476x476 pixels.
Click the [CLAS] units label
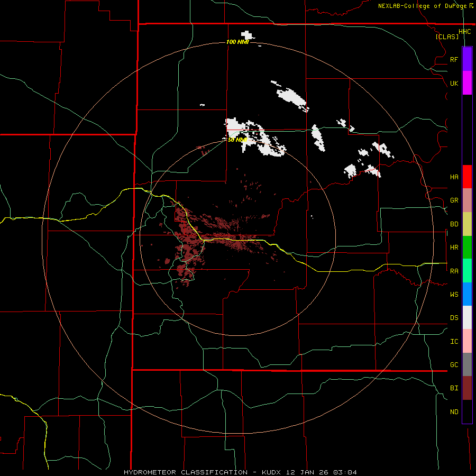(447, 36)
